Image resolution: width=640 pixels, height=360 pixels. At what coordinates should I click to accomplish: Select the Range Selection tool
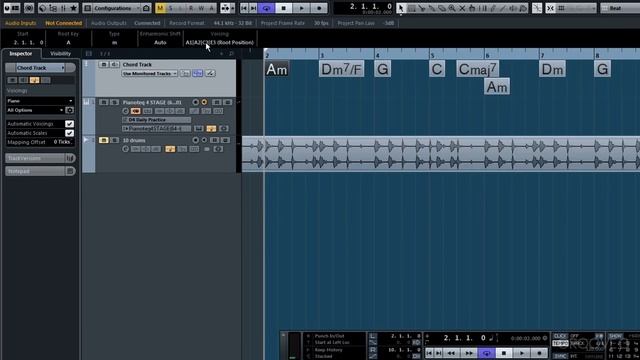tap(411, 8)
